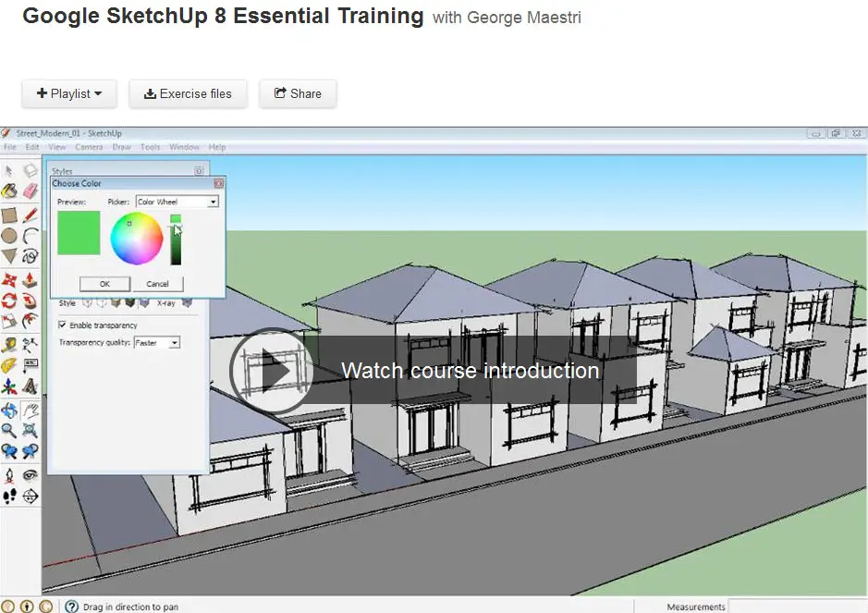Select the Zoom magnifier tool
The height and width of the screenshot is (613, 868).
[9, 431]
